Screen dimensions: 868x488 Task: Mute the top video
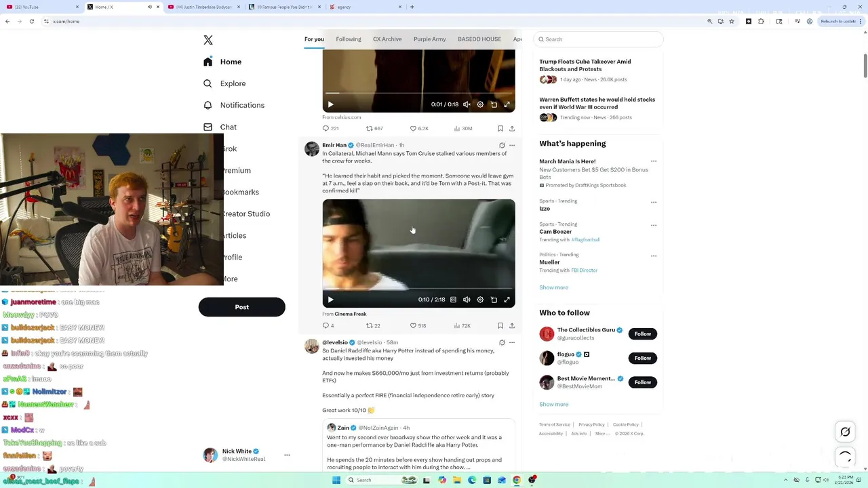(x=467, y=104)
